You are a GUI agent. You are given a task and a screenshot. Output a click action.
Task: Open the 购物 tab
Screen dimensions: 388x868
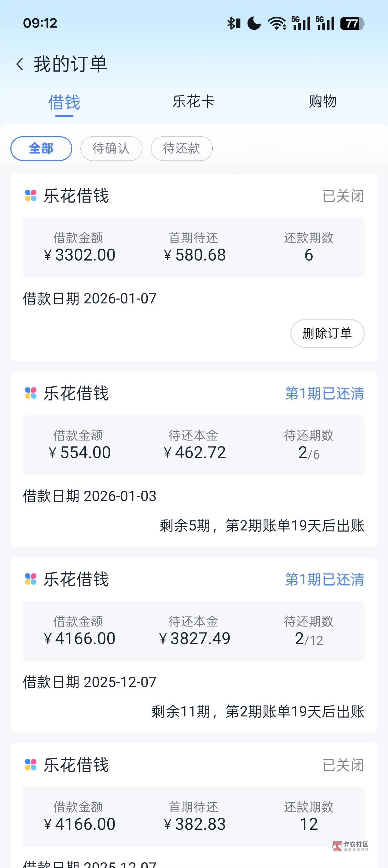coord(323,101)
